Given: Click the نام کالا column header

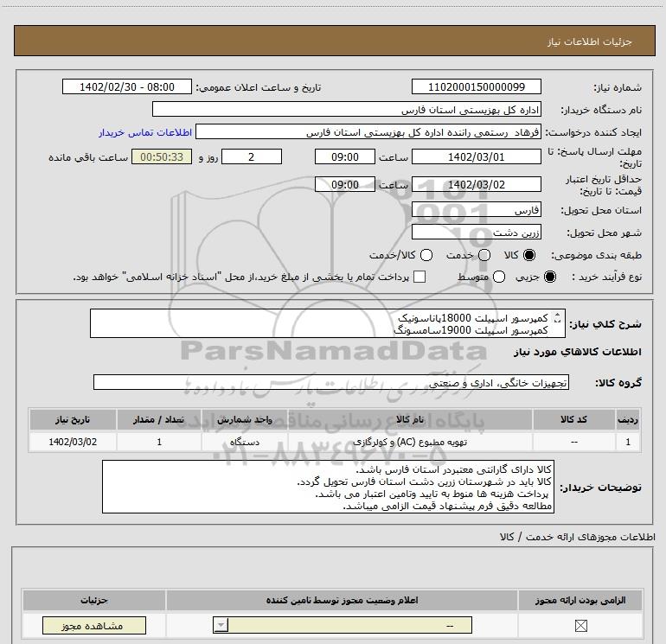Looking at the screenshot, I should pos(410,419).
